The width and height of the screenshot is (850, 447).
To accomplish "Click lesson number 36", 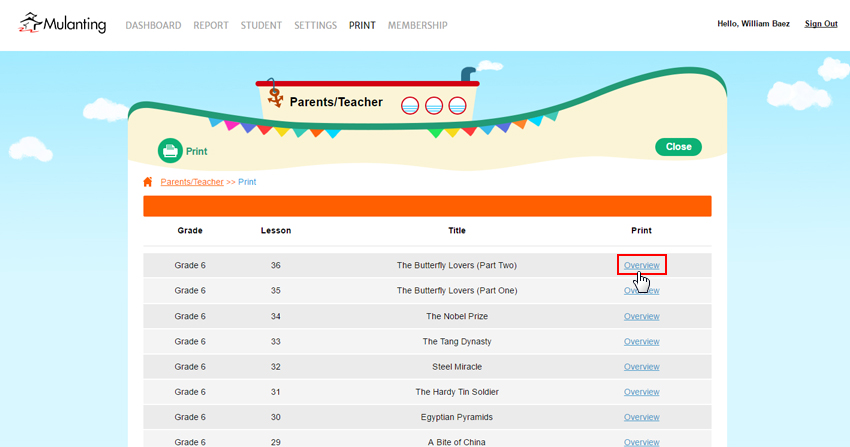I will coord(276,265).
